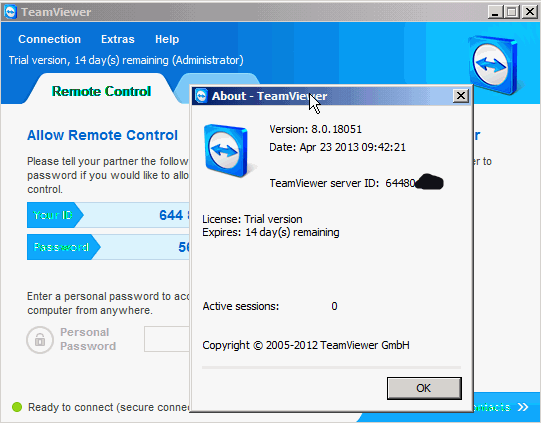
Task: Click TeamViewer icon in main title bar
Action: click(x=11, y=12)
